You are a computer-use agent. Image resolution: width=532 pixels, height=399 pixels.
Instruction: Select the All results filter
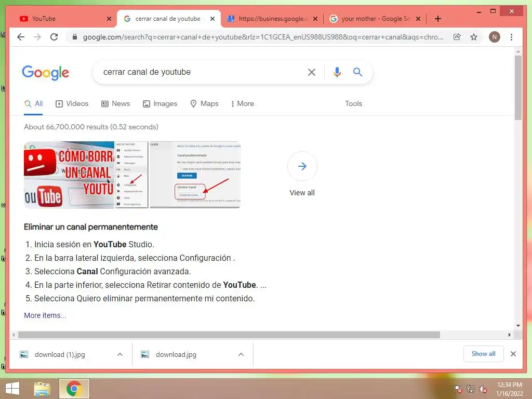34,103
